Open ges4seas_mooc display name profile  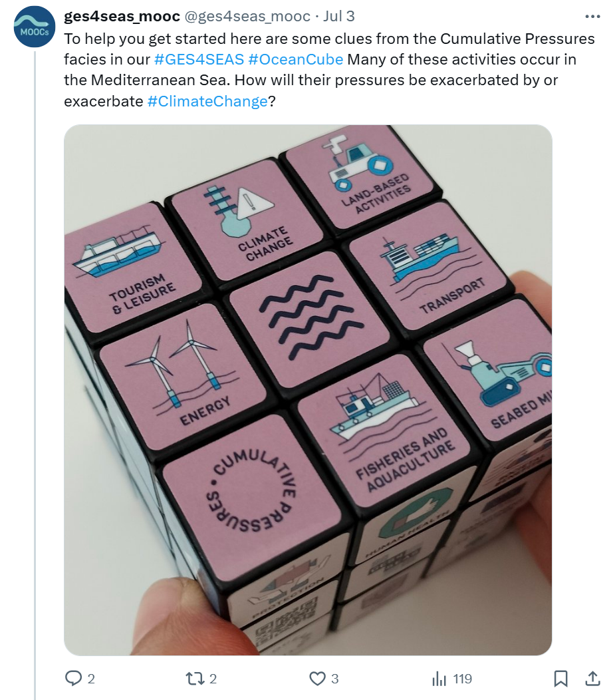(122, 16)
